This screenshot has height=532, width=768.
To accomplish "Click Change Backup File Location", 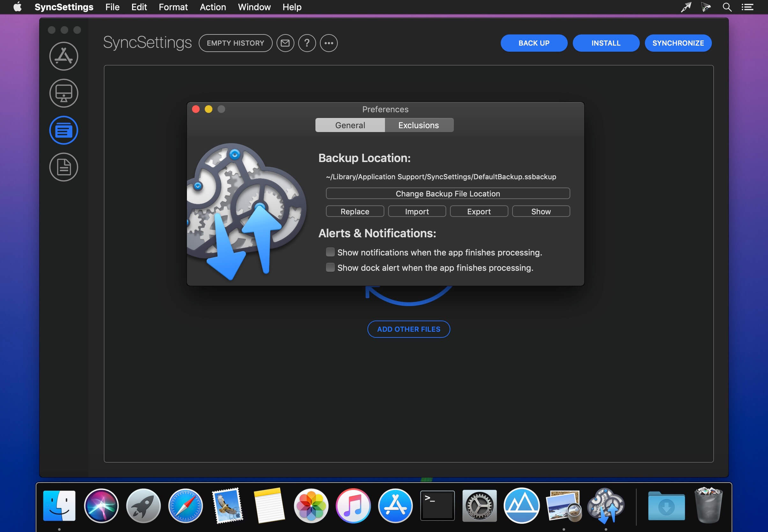I will coord(448,194).
